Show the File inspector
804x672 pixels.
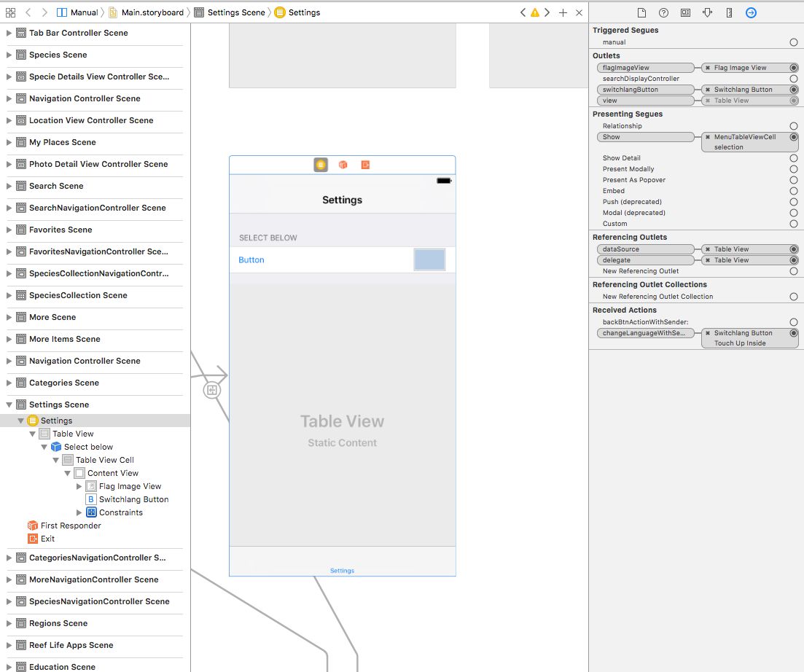(641, 13)
